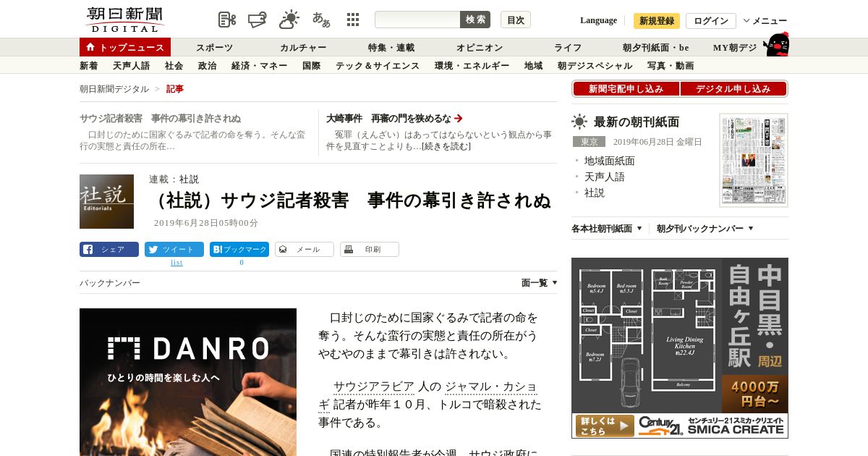Open the 特集・連載 tab
Viewport: 868px width, 456px height.
click(x=391, y=48)
